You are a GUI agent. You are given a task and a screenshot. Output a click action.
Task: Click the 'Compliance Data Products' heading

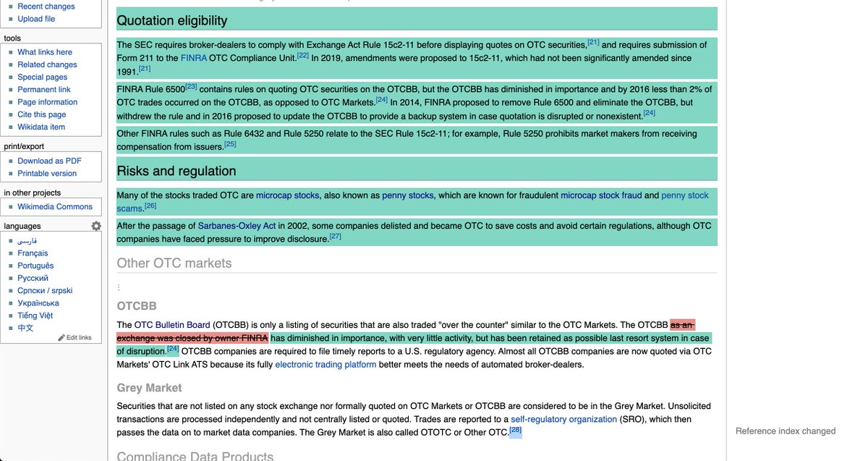pyautogui.click(x=195, y=456)
